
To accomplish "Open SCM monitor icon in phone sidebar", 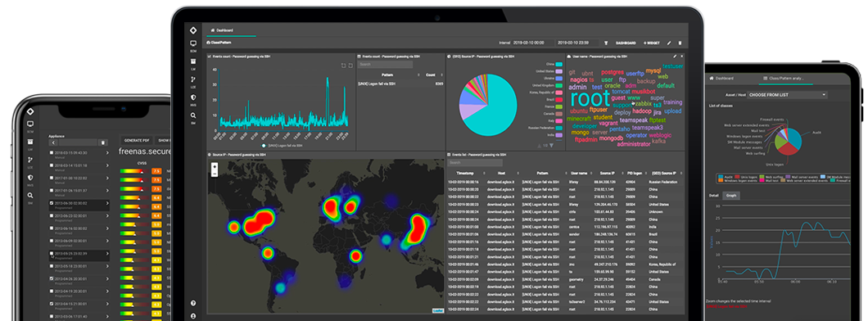I will (30, 124).
